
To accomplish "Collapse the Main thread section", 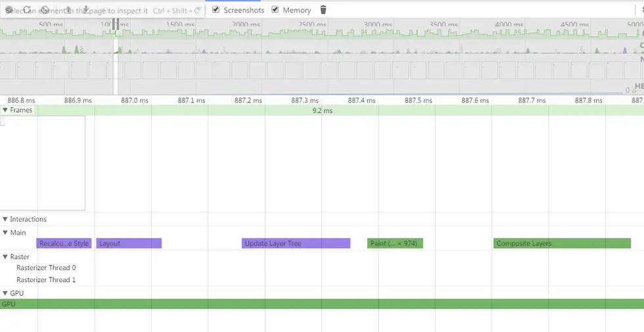I will tap(5, 233).
